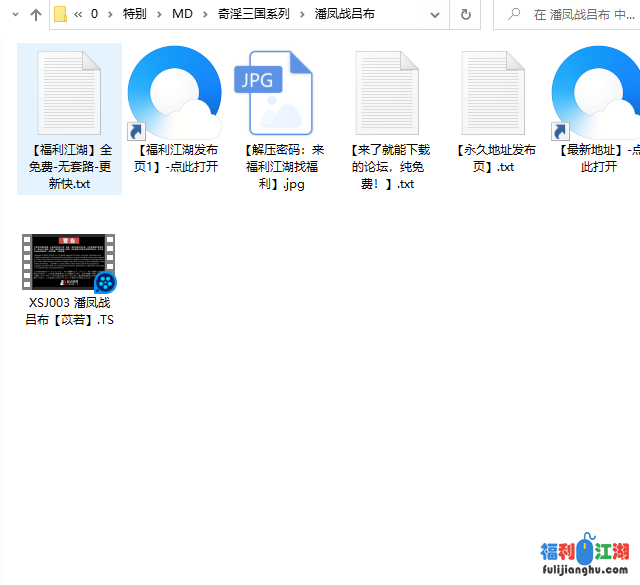Click the magnifier search icon
This screenshot has height=585, width=640.
pos(515,15)
